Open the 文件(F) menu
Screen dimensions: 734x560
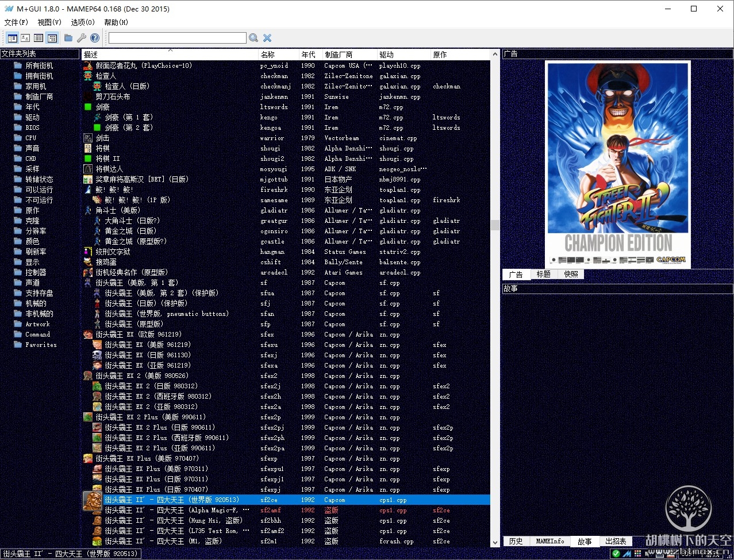16,22
